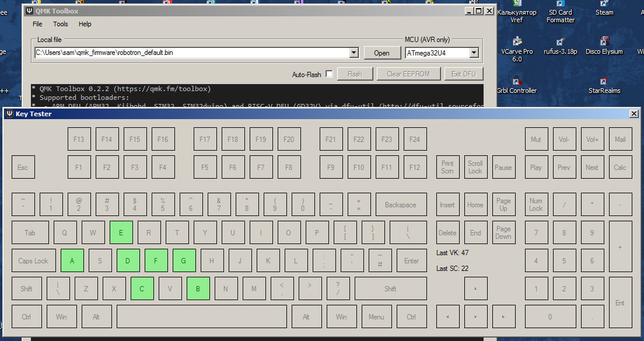The width and height of the screenshot is (644, 341).
Task: Click the Mail key
Action: pyautogui.click(x=620, y=139)
